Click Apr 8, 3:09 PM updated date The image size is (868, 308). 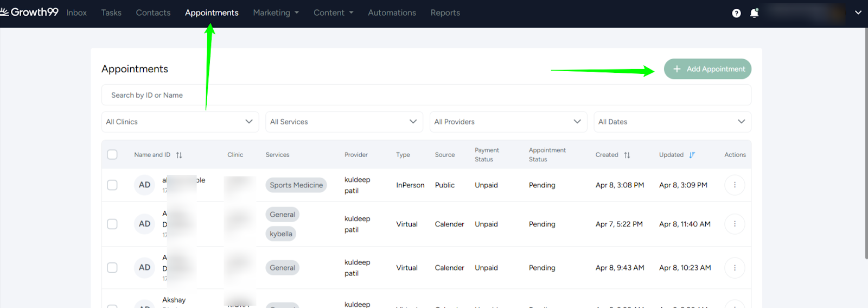point(683,185)
